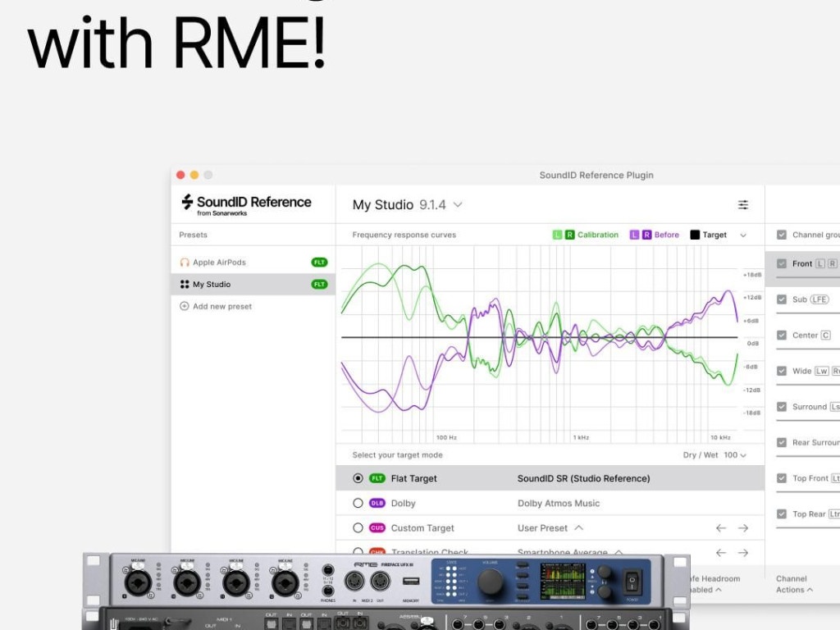This screenshot has width=840, height=630.
Task: Select the Dolby target mode radio button
Action: coord(358,504)
